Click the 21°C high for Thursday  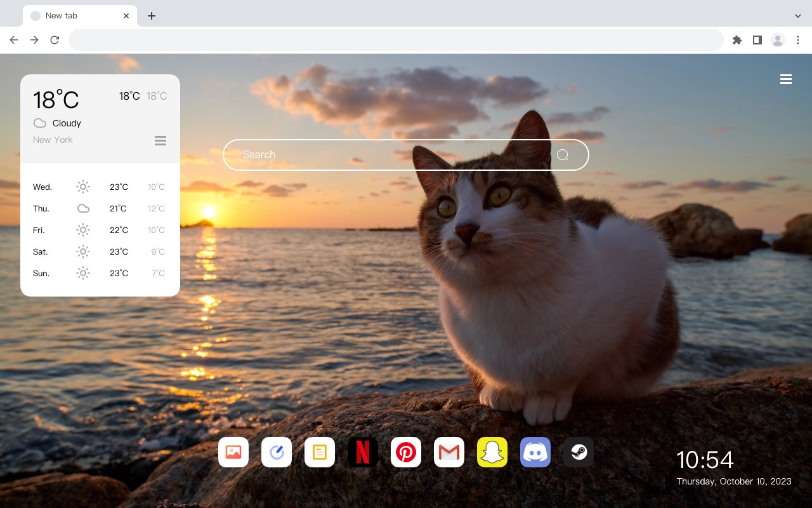[118, 208]
